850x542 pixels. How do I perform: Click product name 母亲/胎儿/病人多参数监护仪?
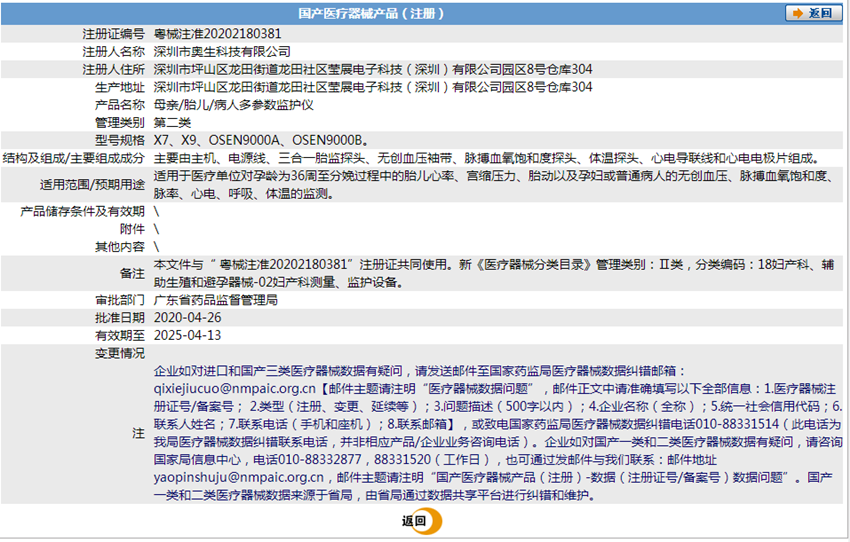[x=234, y=105]
